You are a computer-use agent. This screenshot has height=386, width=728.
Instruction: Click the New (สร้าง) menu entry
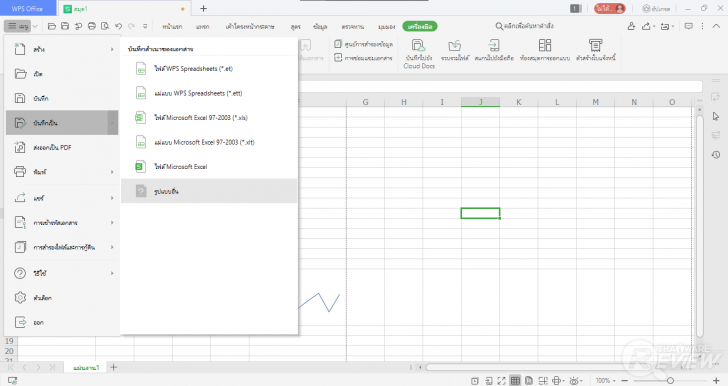(62, 49)
